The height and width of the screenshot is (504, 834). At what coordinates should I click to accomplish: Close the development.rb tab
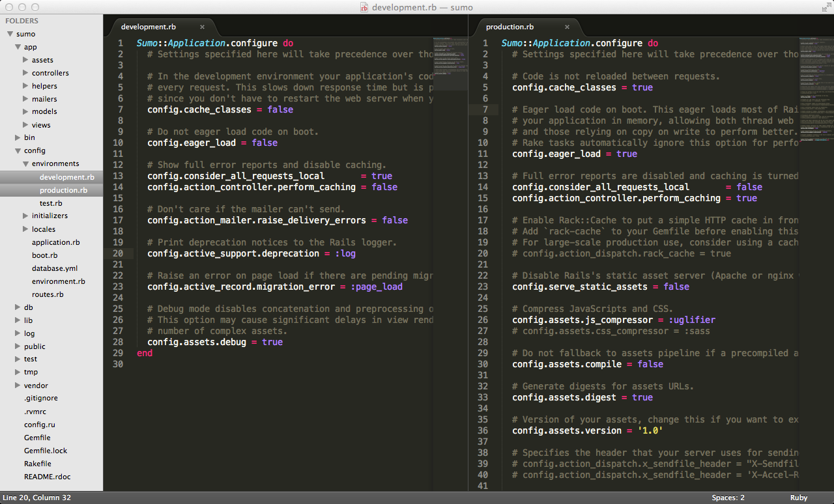(x=202, y=27)
